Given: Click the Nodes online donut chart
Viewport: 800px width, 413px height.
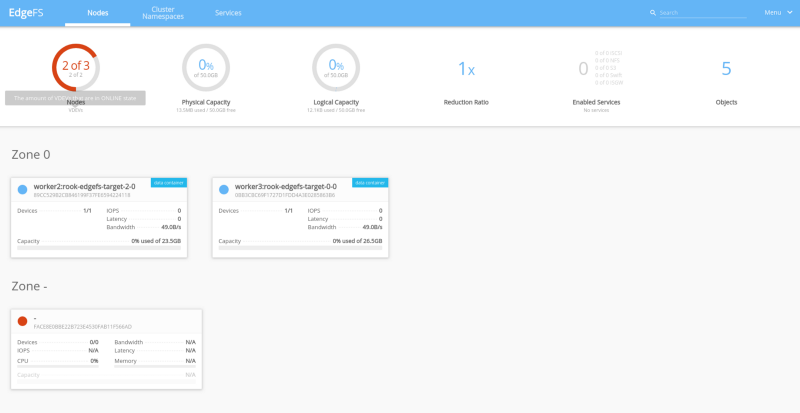Looking at the screenshot, I should coord(76,68).
